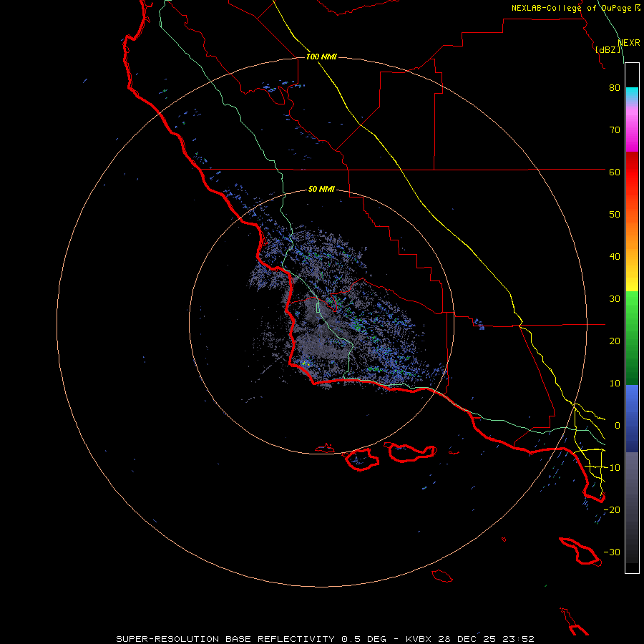Click the green segment of reflectivity color bar

click(632, 338)
